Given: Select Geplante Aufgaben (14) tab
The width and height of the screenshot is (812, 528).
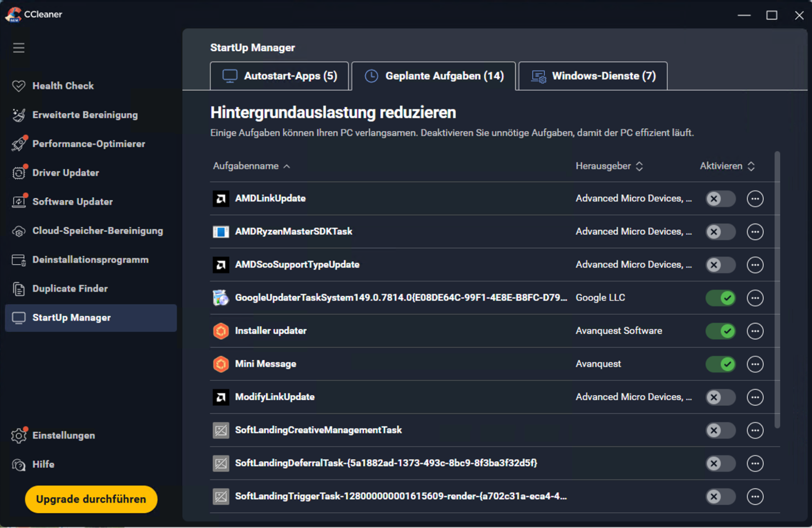Looking at the screenshot, I should (x=434, y=76).
